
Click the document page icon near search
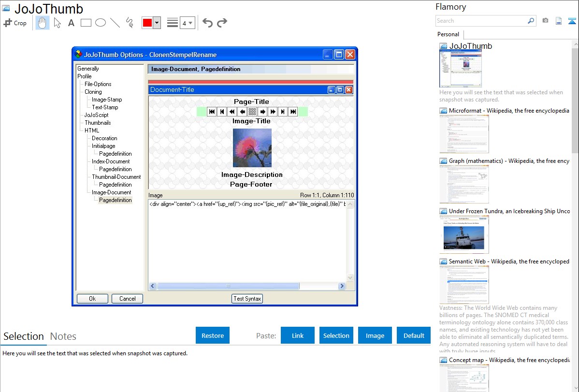point(559,21)
